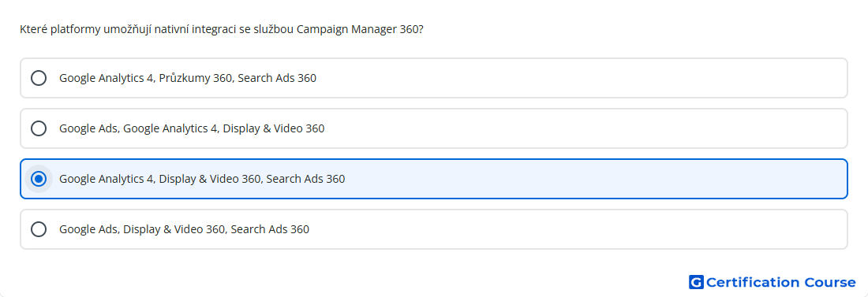Image resolution: width=868 pixels, height=297 pixels.
Task: Choose answer text 'Google Ads, Google Analytics 4, Display & Video 360'
Action: point(192,128)
